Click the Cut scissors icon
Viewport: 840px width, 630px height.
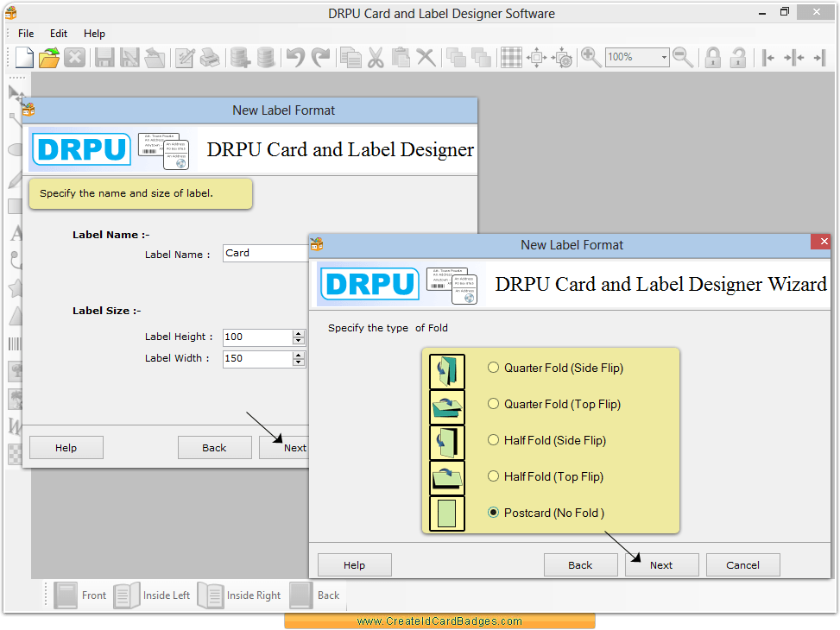tap(376, 57)
